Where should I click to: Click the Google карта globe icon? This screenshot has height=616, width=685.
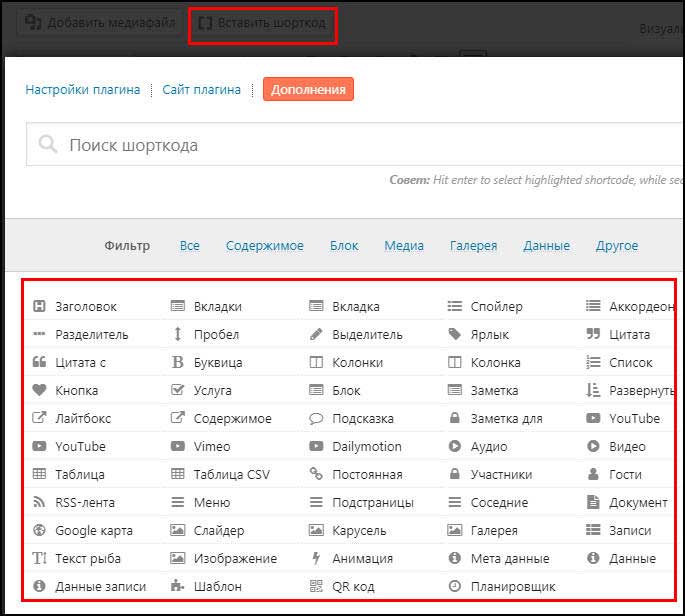[x=39, y=530]
